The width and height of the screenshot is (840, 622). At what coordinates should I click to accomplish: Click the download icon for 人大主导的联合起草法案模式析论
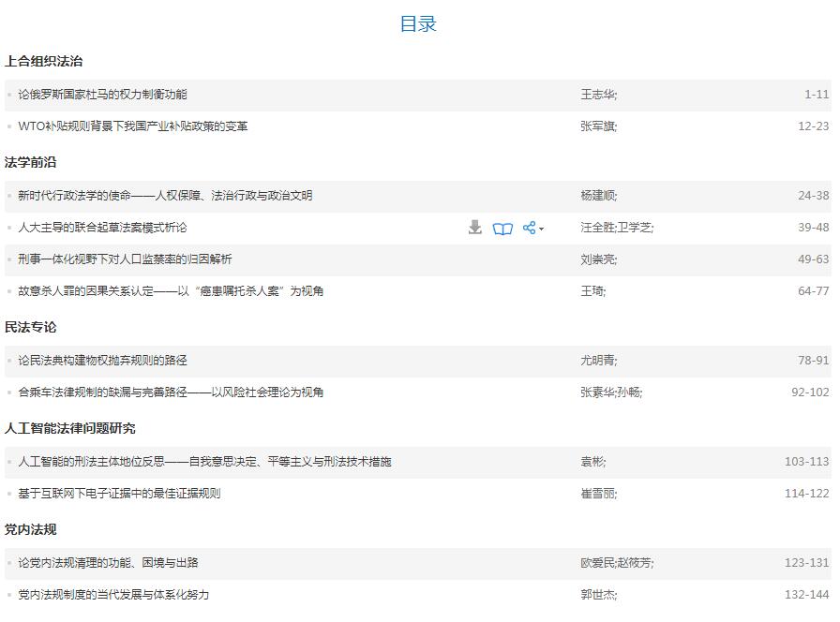(475, 228)
